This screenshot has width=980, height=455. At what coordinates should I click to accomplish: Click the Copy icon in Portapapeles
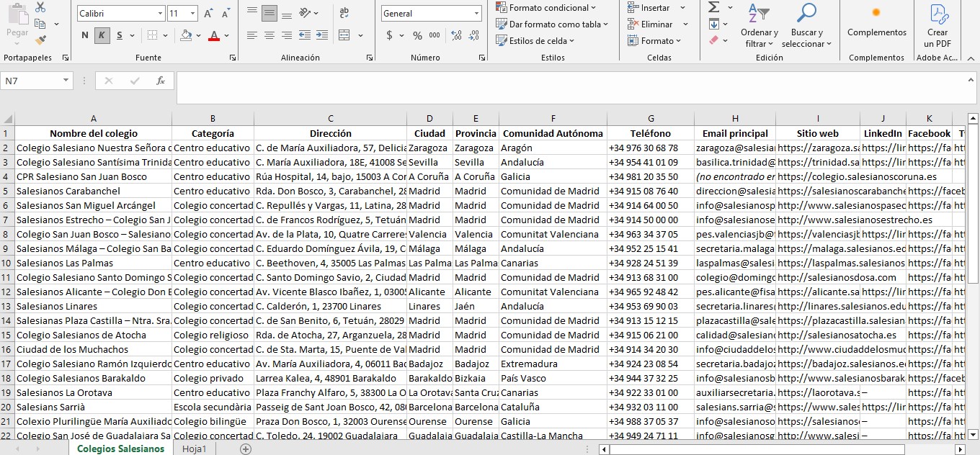click(x=40, y=24)
